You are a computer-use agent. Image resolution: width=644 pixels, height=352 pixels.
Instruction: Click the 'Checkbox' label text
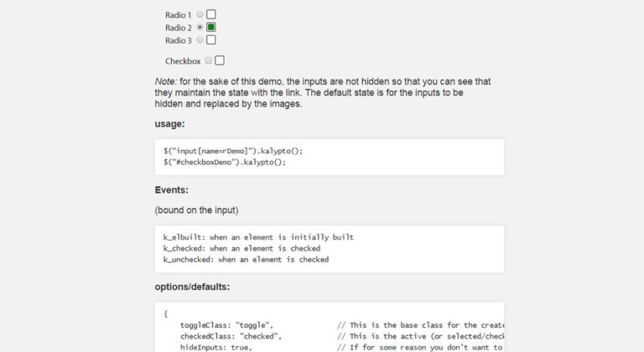tap(183, 61)
